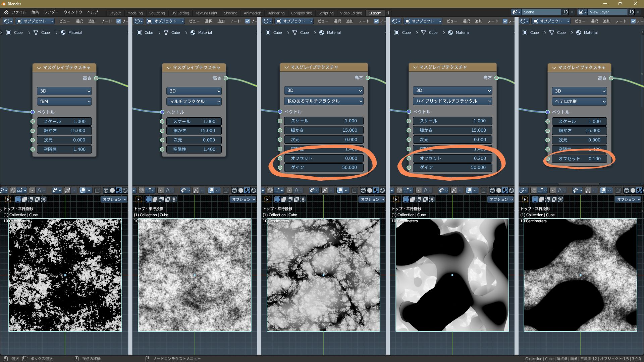
Task: Switch to the Scripting workspace tab
Action: click(x=326, y=13)
